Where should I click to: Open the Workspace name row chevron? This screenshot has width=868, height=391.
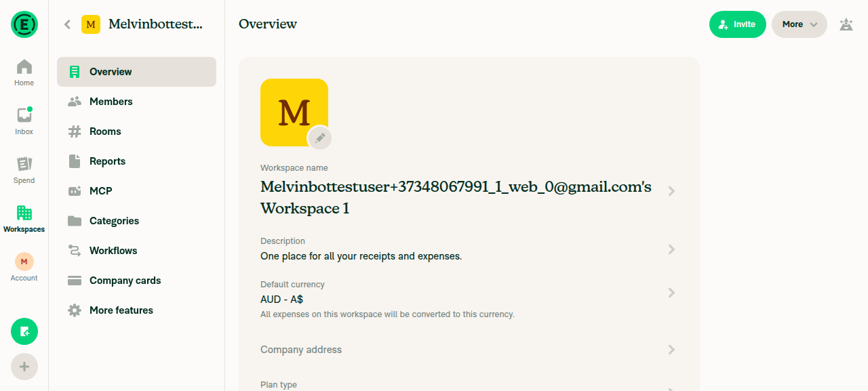pos(671,191)
